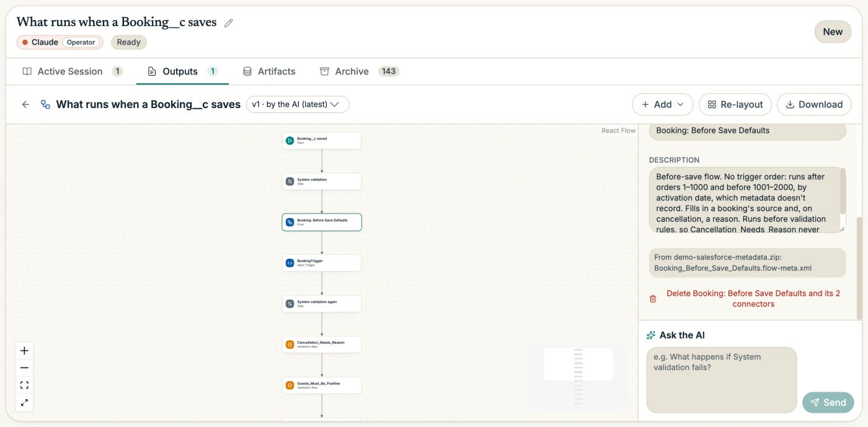
Task: Click the React Flow attribution link
Action: point(618,130)
